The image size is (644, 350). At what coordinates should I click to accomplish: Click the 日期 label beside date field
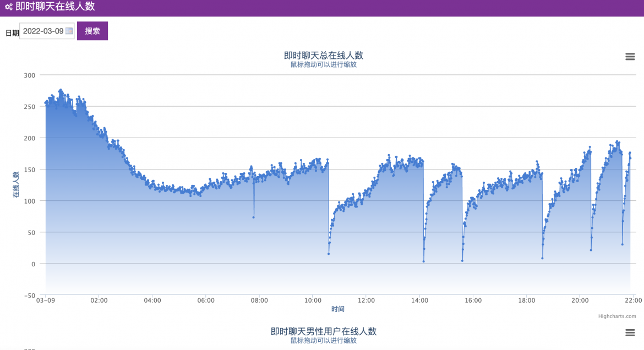tap(12, 33)
